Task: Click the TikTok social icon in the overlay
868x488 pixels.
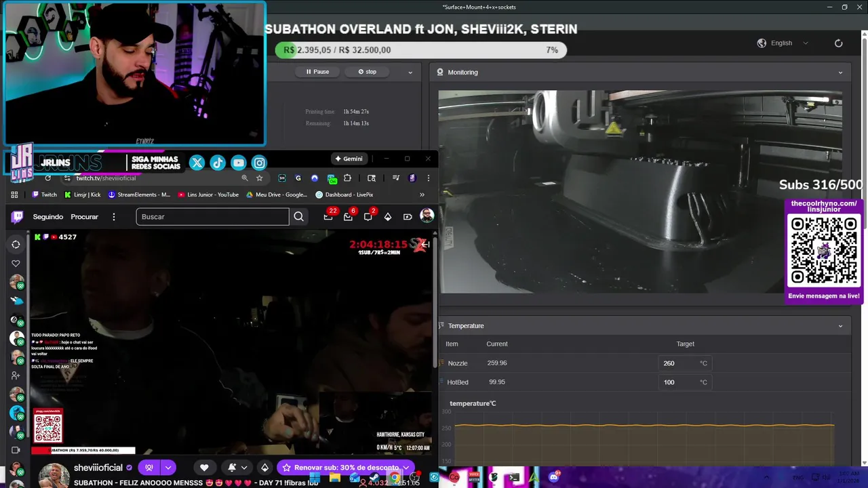Action: point(218,163)
